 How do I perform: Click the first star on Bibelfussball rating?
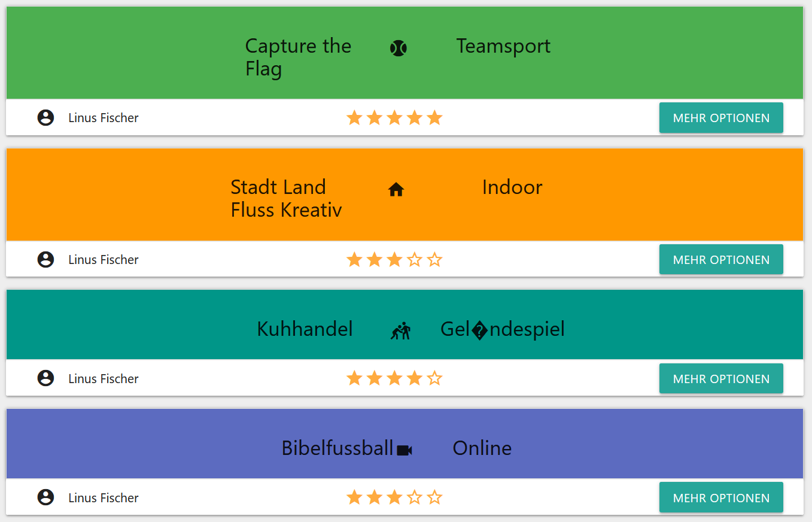354,497
